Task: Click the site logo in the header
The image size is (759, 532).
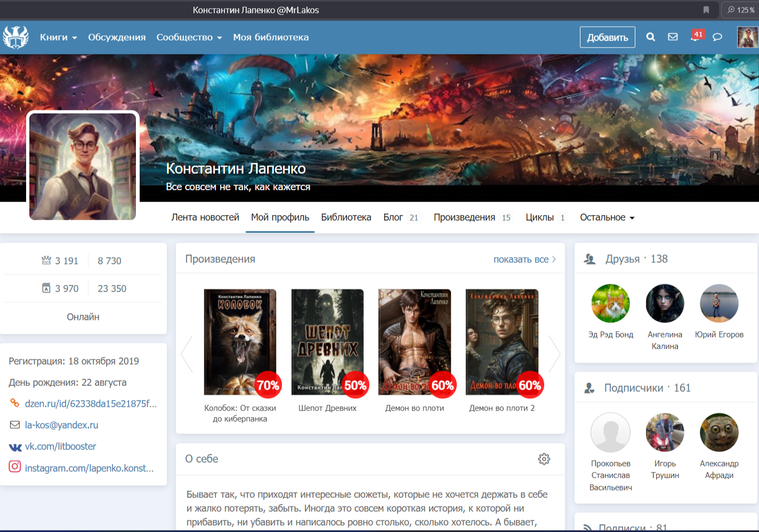Action: coord(15,37)
